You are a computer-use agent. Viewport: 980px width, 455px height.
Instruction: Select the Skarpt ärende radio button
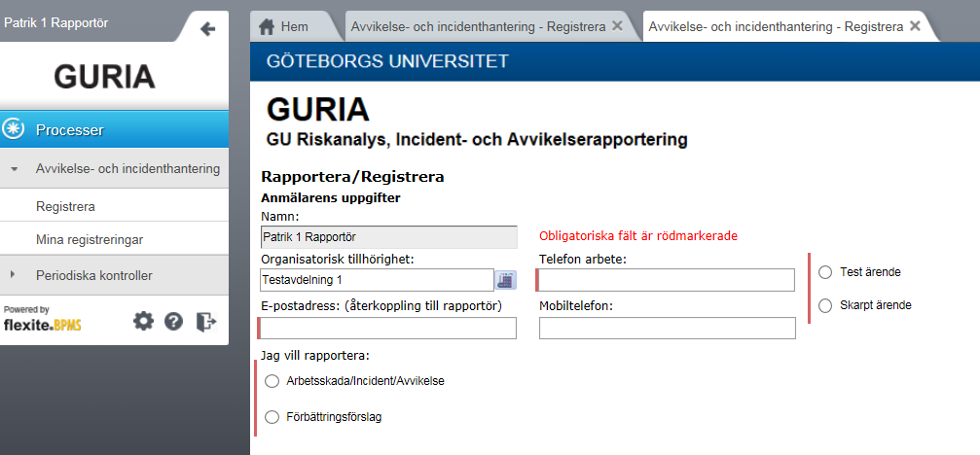pos(825,306)
